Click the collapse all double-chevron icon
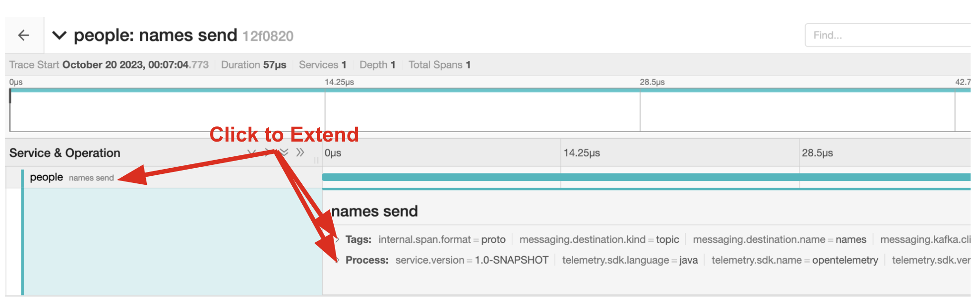Screen dimensions: 980x305 [300, 152]
